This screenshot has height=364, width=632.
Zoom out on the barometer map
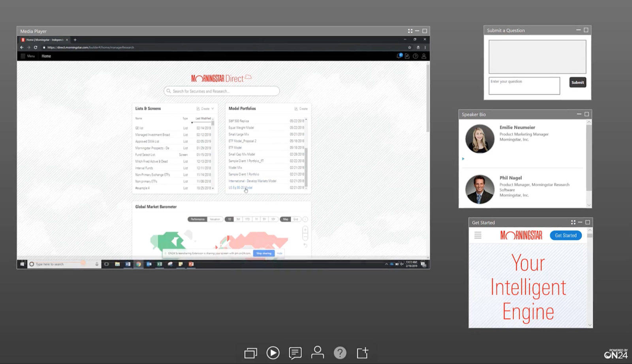305,237
